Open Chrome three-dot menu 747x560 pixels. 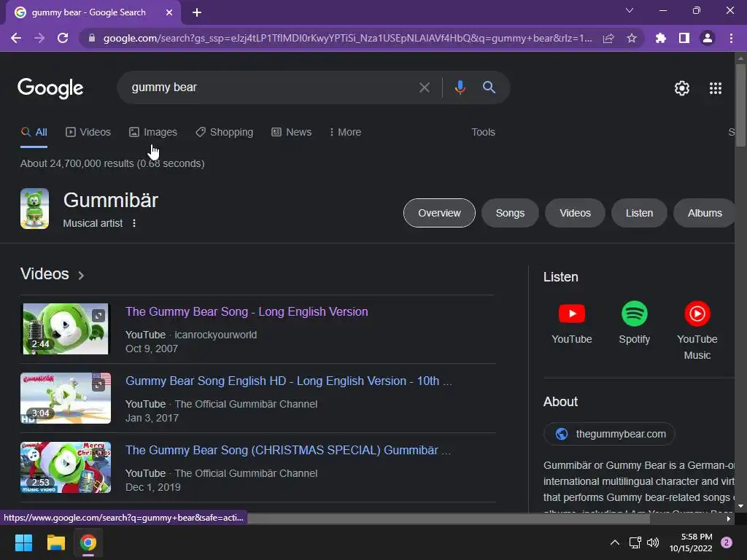(x=731, y=38)
